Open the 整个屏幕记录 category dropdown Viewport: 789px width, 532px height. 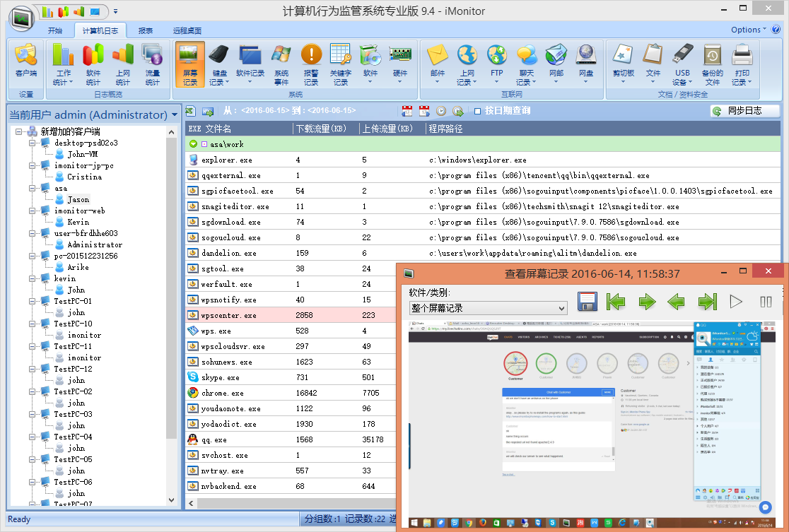[x=561, y=308]
